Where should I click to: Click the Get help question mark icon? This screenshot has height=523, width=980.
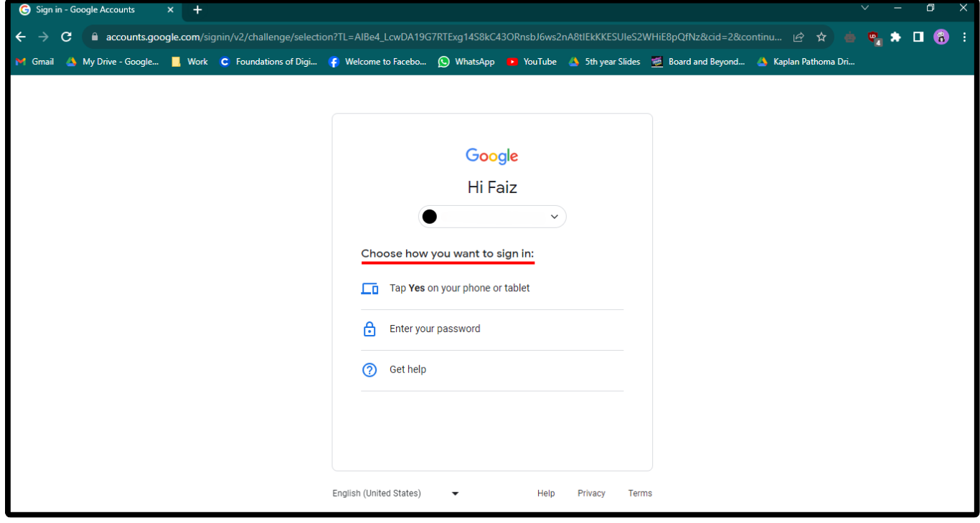point(369,370)
